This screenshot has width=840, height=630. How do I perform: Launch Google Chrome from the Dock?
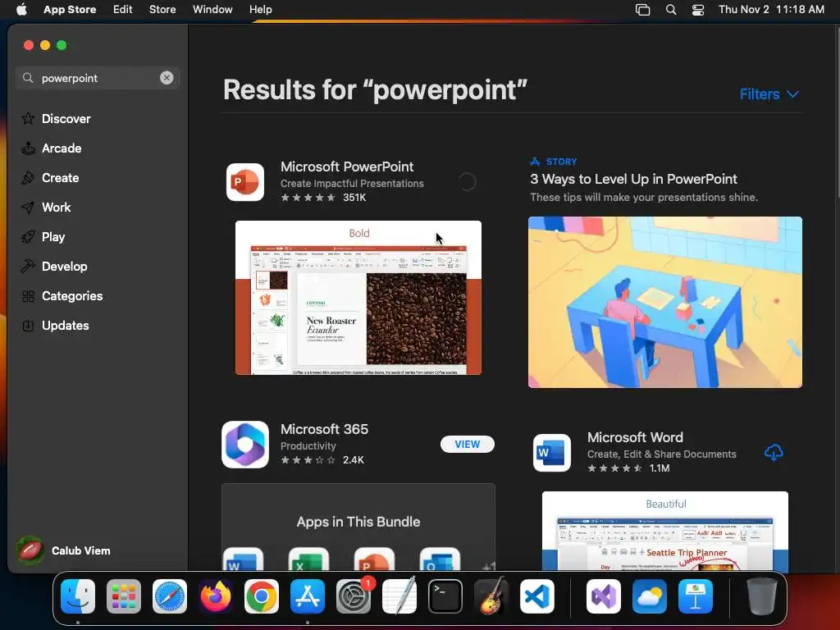click(262, 596)
